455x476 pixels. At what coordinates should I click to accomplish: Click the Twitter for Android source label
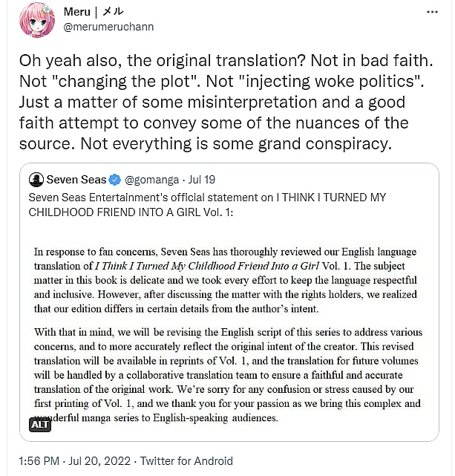[x=186, y=460]
